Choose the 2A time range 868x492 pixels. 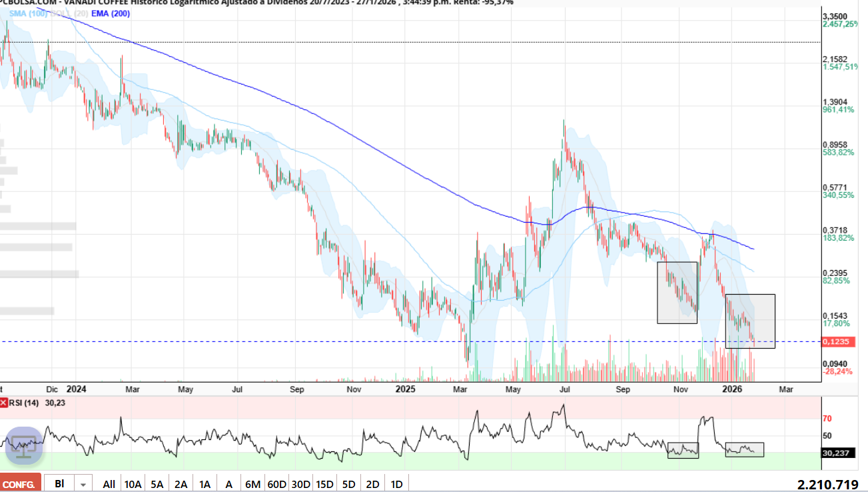(181, 484)
